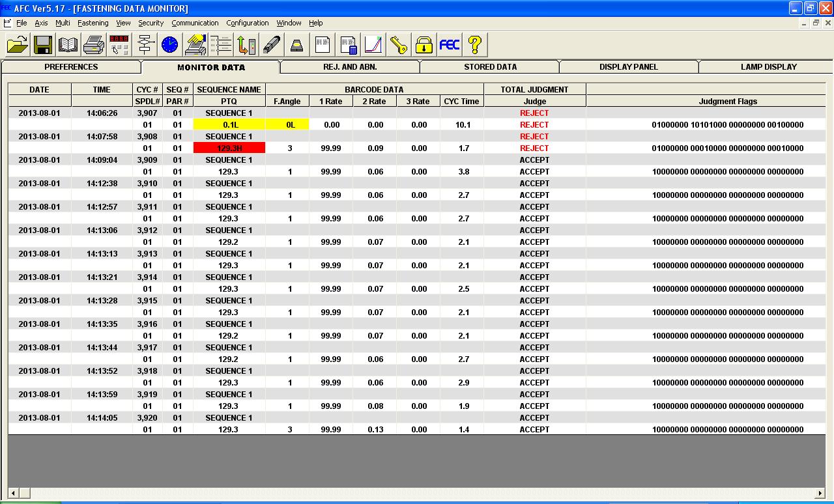Click cycle number 3,920 cell
The width and height of the screenshot is (834, 504).
[x=147, y=417]
